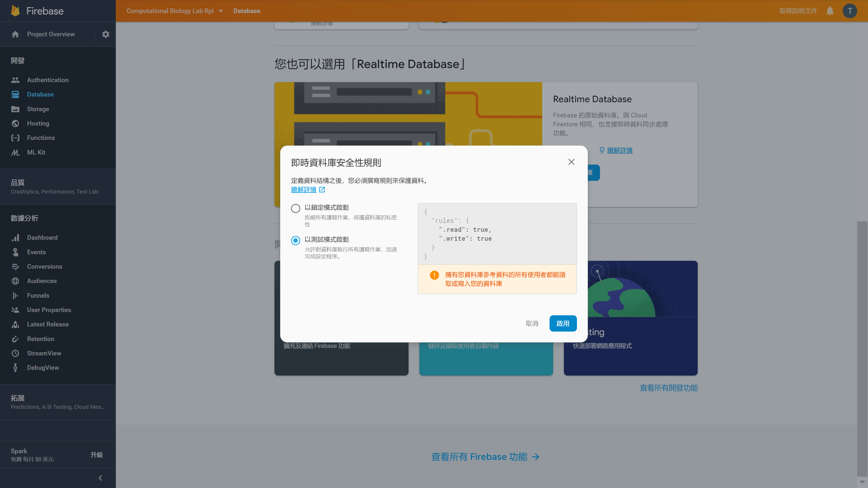Click the 啟用 enable button
The height and width of the screenshot is (488, 868).
point(563,324)
